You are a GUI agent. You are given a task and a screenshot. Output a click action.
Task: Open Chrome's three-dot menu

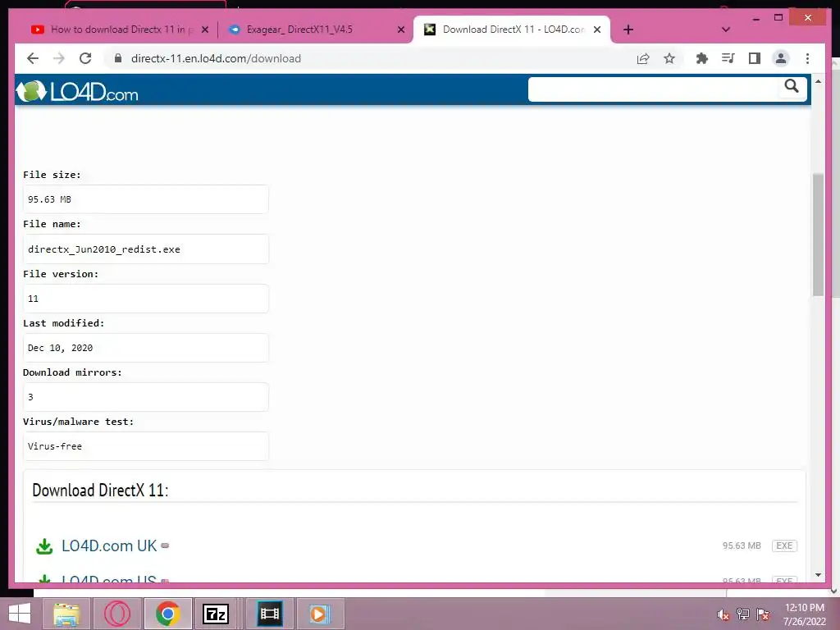tap(807, 58)
